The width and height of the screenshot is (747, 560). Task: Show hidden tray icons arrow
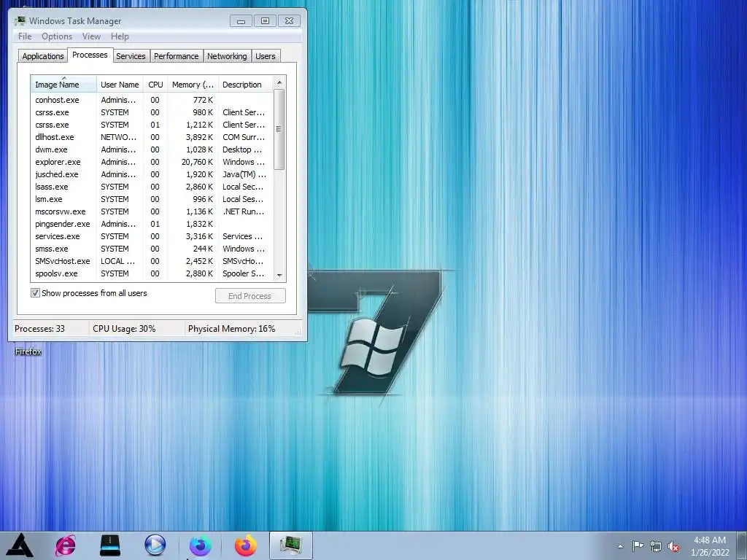pos(620,546)
